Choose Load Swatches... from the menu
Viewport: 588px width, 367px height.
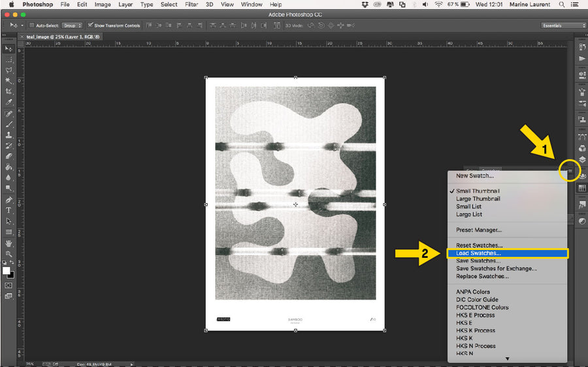click(478, 253)
